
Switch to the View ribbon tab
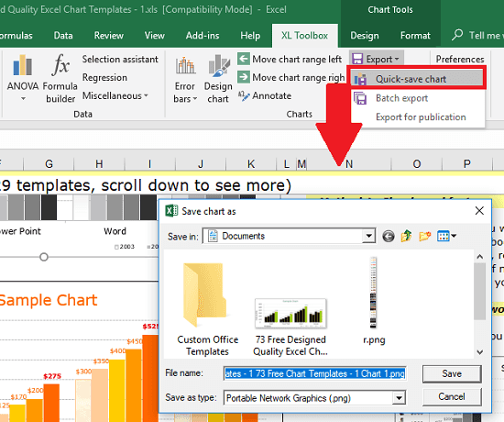(154, 36)
